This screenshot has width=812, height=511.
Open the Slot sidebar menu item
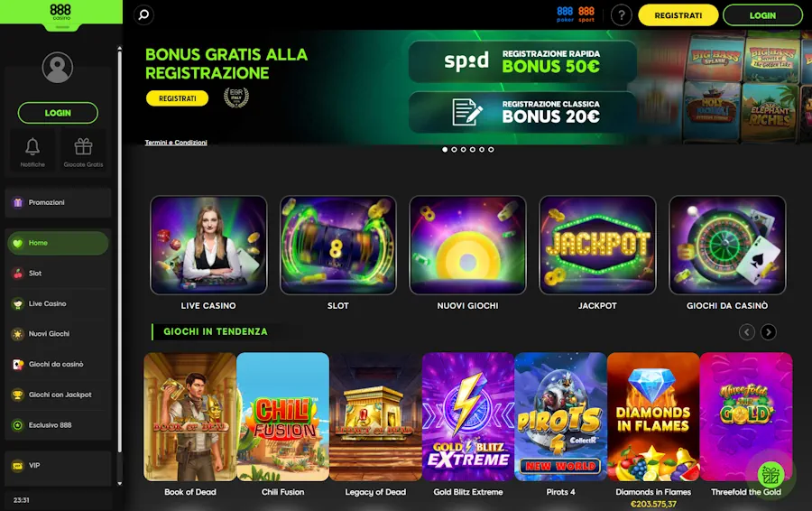point(58,274)
